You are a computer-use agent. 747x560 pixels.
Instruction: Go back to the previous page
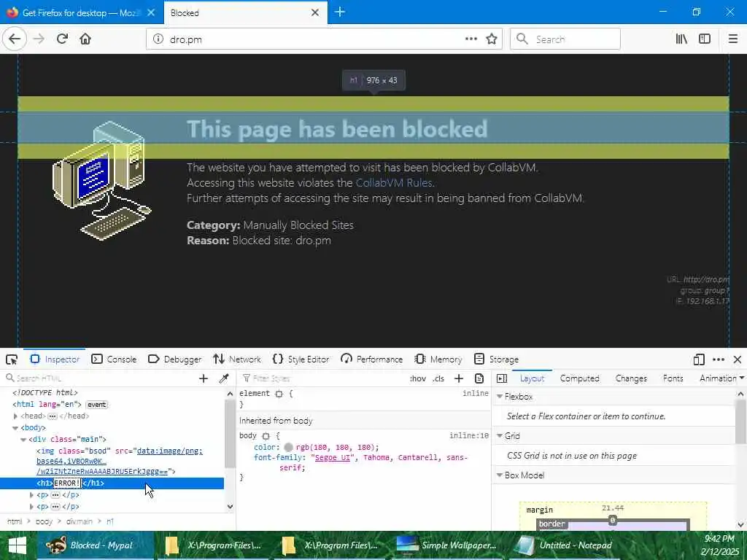click(15, 39)
